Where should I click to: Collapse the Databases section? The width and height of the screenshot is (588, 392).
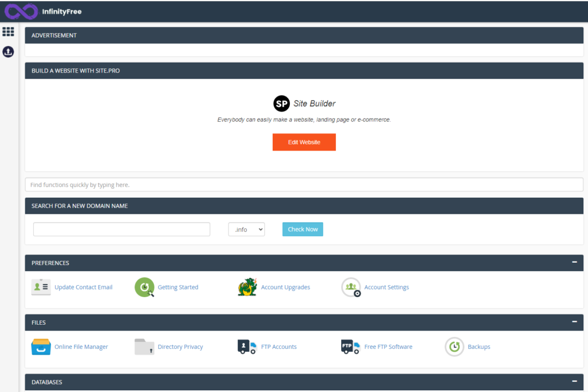coord(574,381)
